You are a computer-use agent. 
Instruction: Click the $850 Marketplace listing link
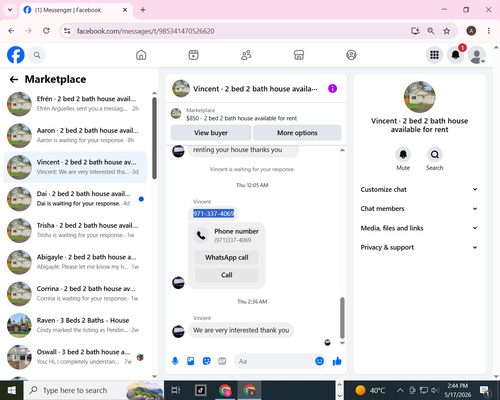(x=241, y=118)
